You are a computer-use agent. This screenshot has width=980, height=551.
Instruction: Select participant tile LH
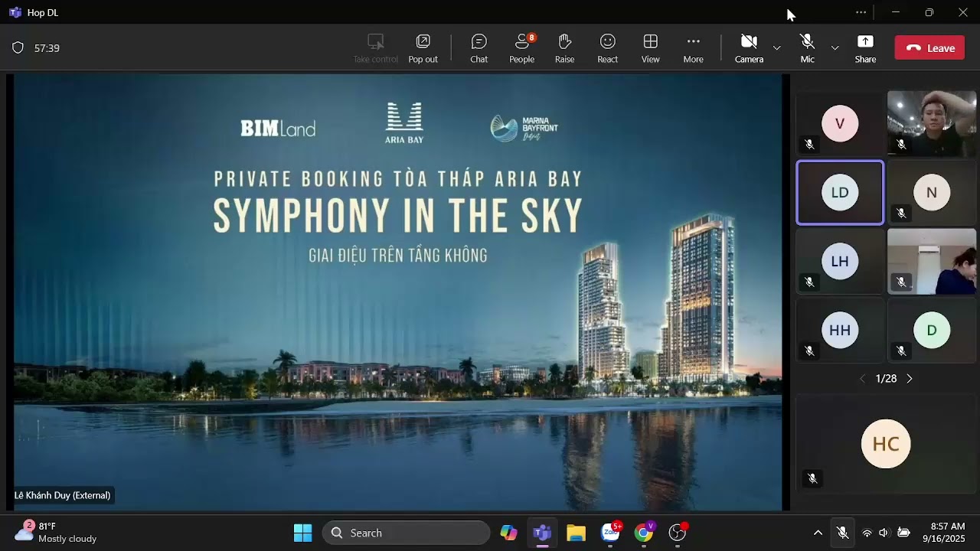coord(840,262)
